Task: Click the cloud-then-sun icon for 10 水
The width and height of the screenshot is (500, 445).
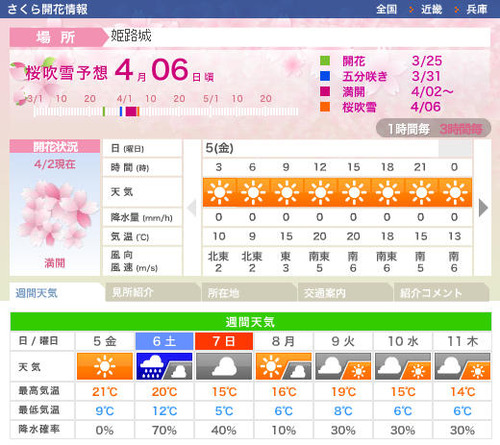Action: tap(403, 366)
